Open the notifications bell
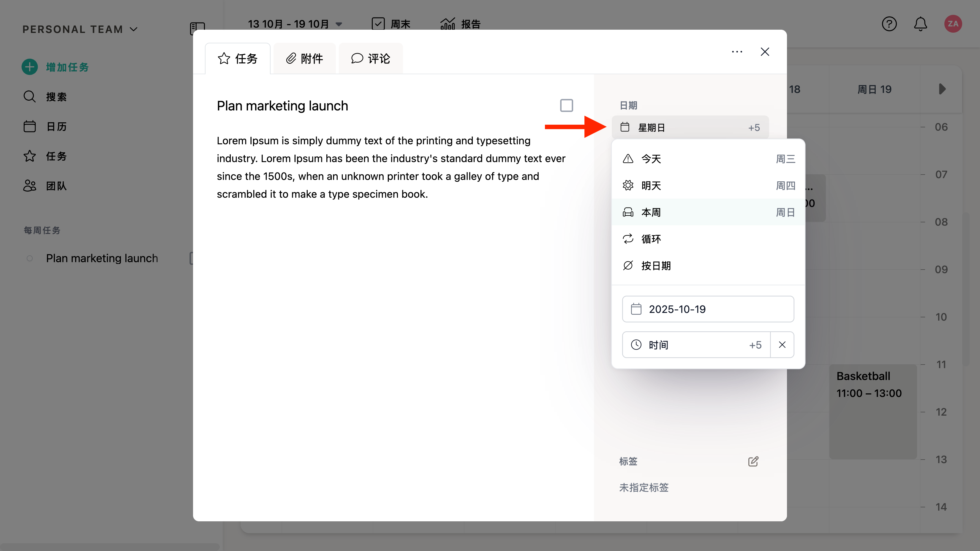980x551 pixels. tap(920, 24)
